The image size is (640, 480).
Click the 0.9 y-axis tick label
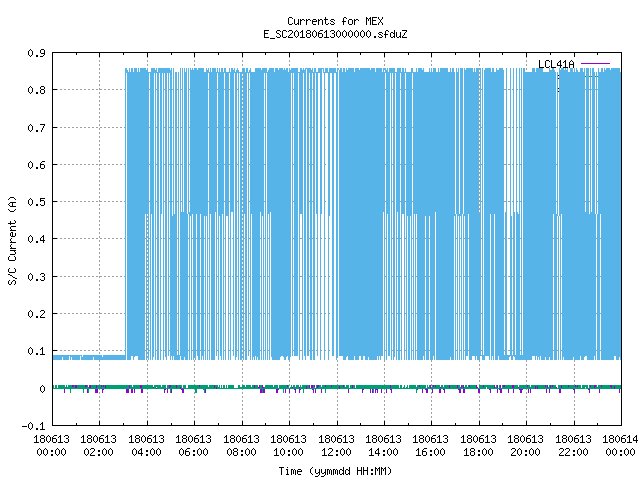[36, 53]
